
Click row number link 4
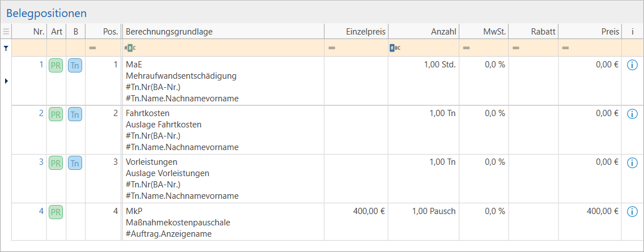[41, 211]
